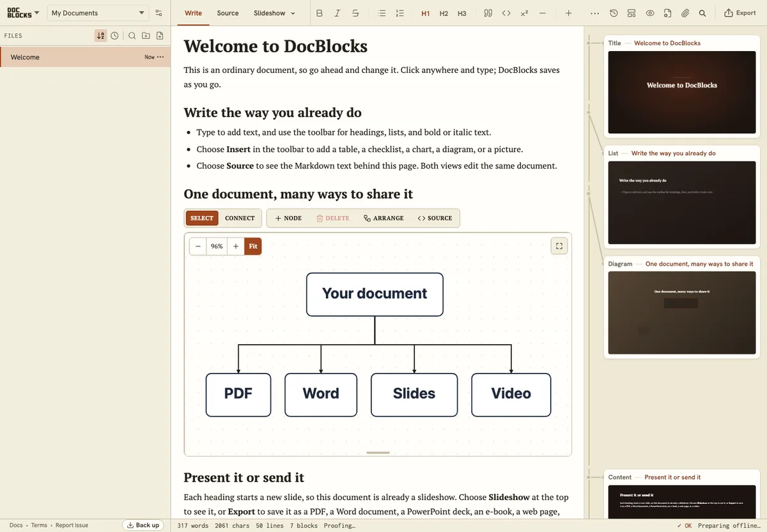The height and width of the screenshot is (532, 767).
Task: View the diagram SOURCE
Action: [435, 218]
